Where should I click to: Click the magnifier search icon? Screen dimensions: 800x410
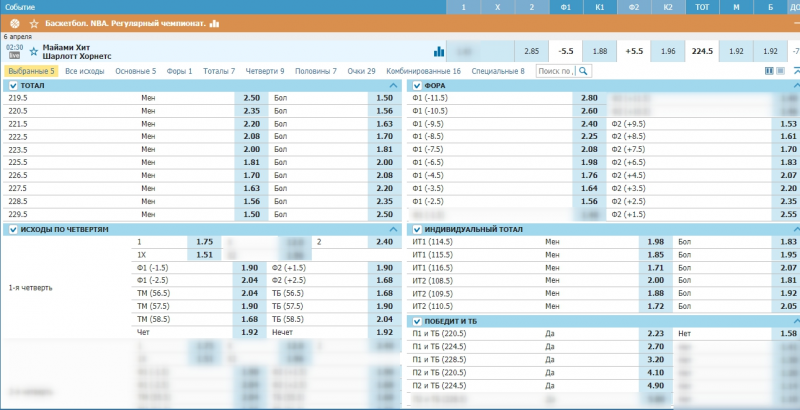coord(583,71)
